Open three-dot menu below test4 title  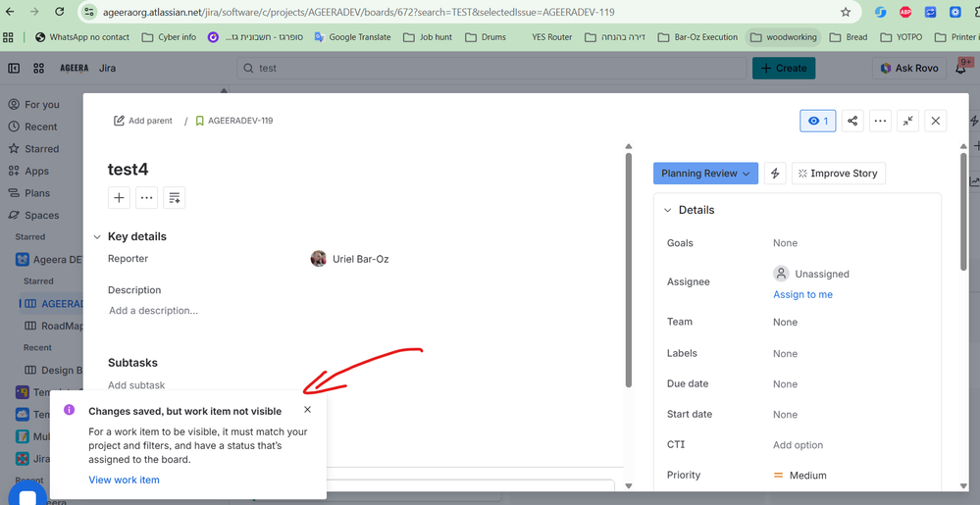[x=146, y=197]
